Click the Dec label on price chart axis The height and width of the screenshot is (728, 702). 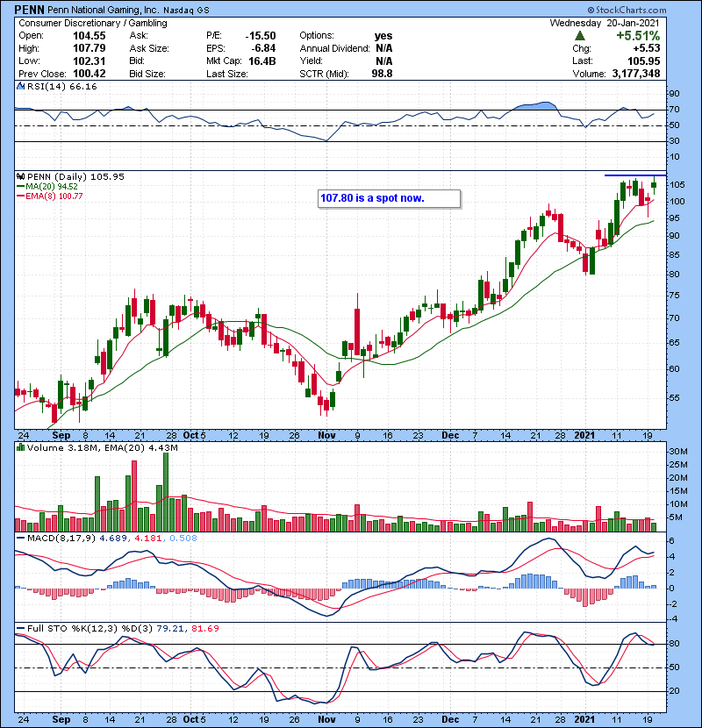[x=450, y=436]
